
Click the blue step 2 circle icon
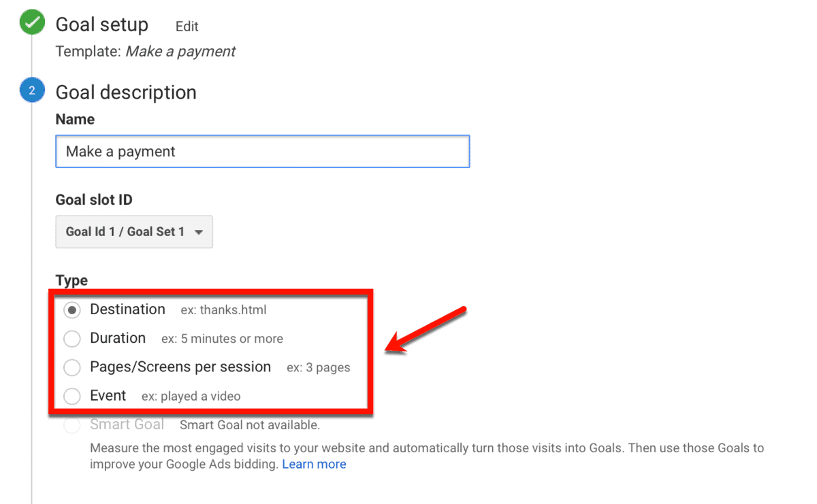(32, 90)
